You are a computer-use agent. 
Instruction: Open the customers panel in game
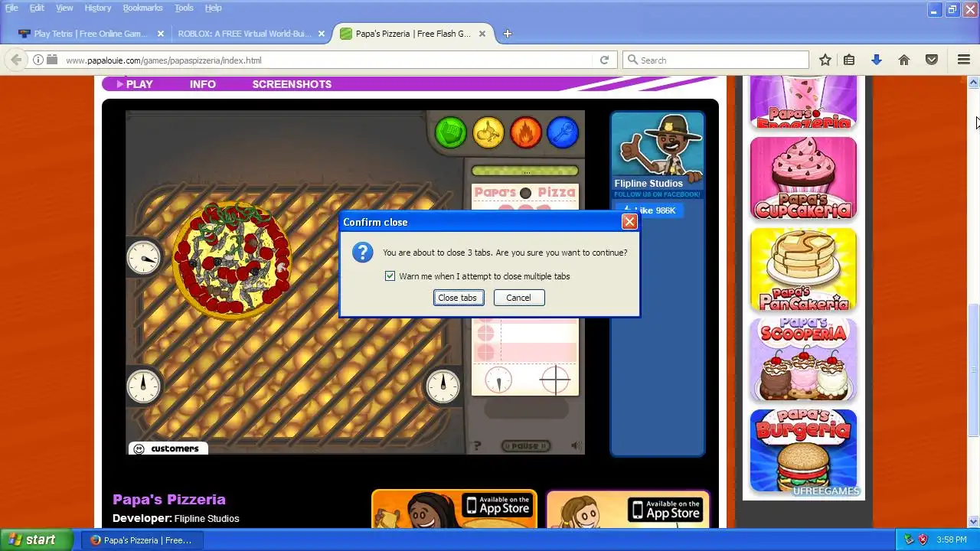coord(167,448)
